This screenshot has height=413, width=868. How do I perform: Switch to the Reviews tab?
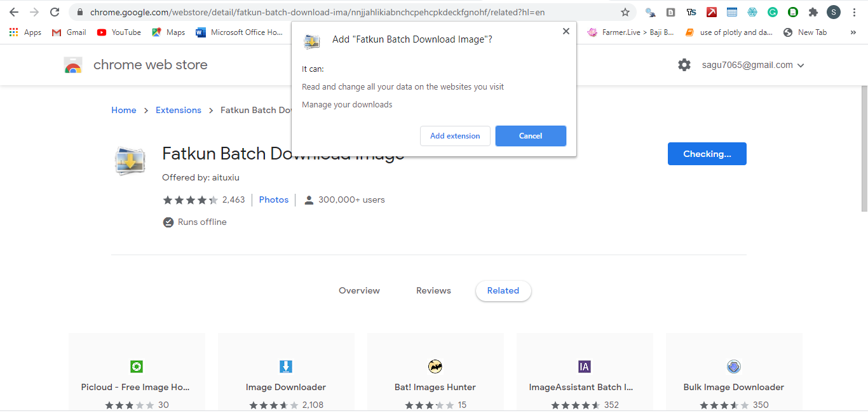433,290
